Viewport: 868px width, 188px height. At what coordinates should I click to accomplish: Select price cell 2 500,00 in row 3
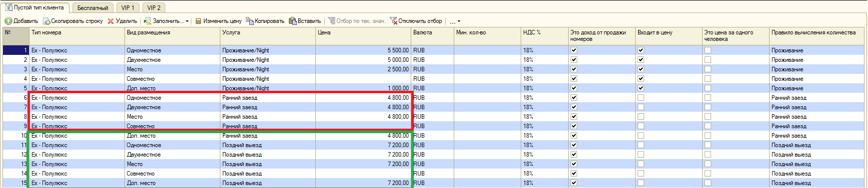click(x=363, y=69)
